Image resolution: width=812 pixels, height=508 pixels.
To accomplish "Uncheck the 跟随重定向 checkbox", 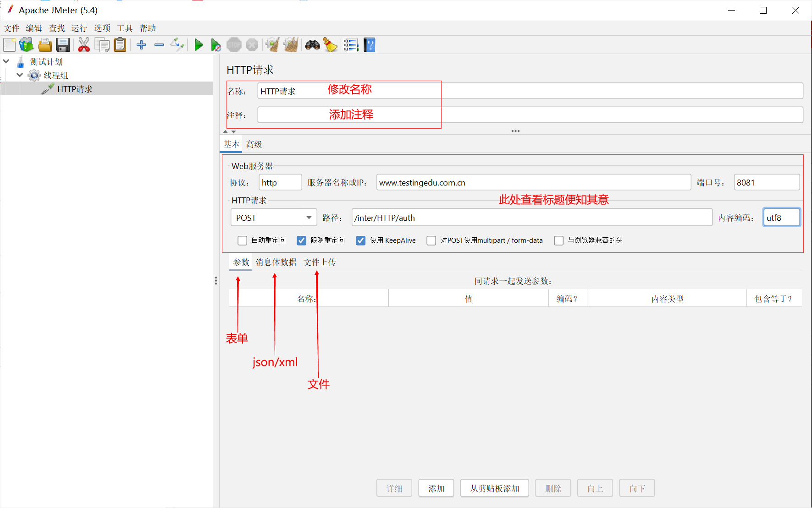I will (301, 240).
